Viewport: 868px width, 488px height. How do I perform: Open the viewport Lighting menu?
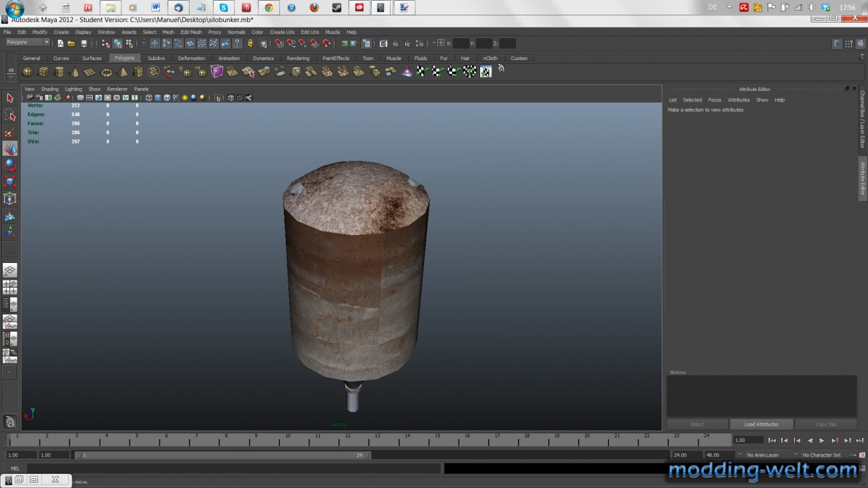click(x=73, y=89)
